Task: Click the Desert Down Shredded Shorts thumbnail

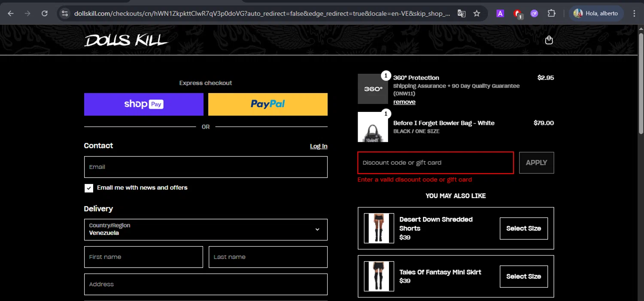Action: [x=379, y=228]
